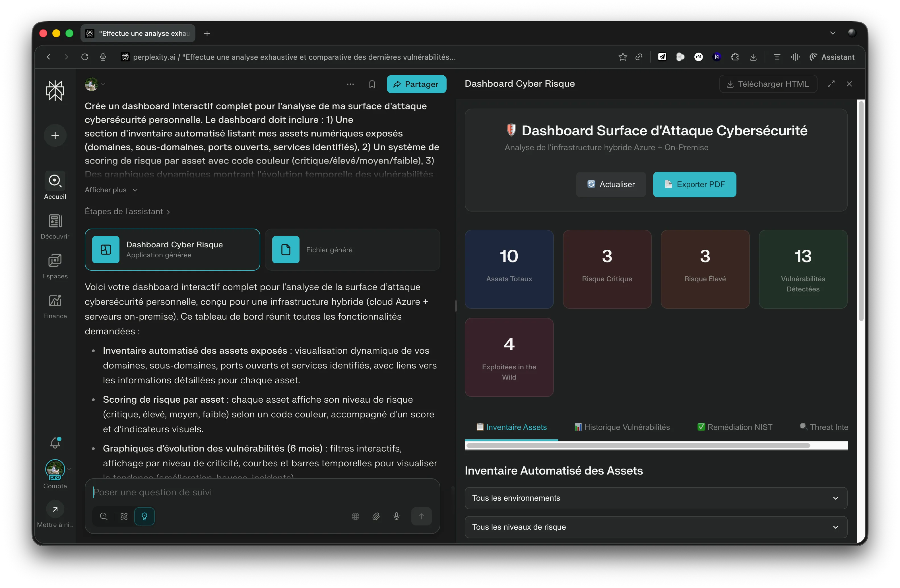
Task: Toggle the lightbulb Labs mode button
Action: pos(145,516)
